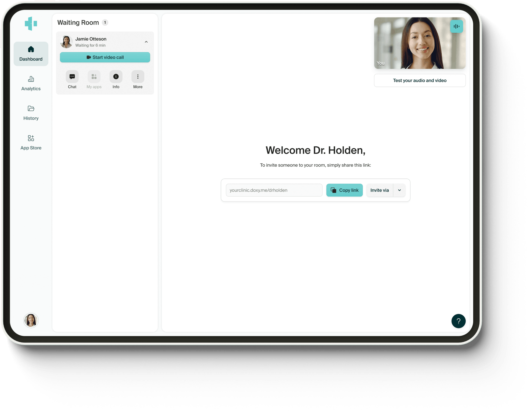Click your profile avatar thumbnail
The width and height of the screenshot is (532, 416).
[31, 320]
